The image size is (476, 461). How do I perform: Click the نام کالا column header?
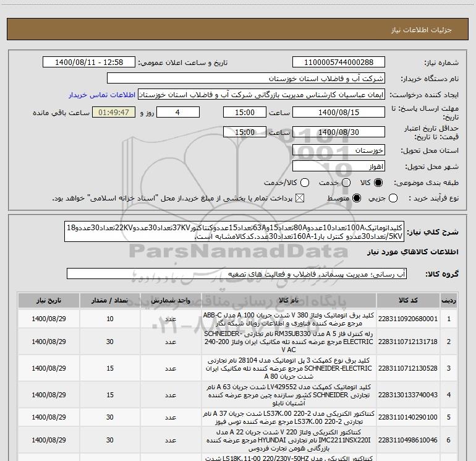pyautogui.click(x=289, y=300)
